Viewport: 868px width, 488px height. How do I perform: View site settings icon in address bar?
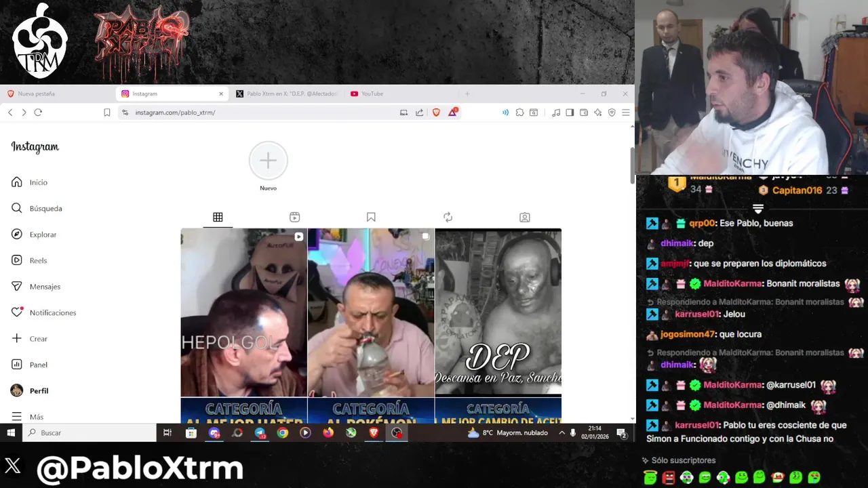pyautogui.click(x=125, y=113)
